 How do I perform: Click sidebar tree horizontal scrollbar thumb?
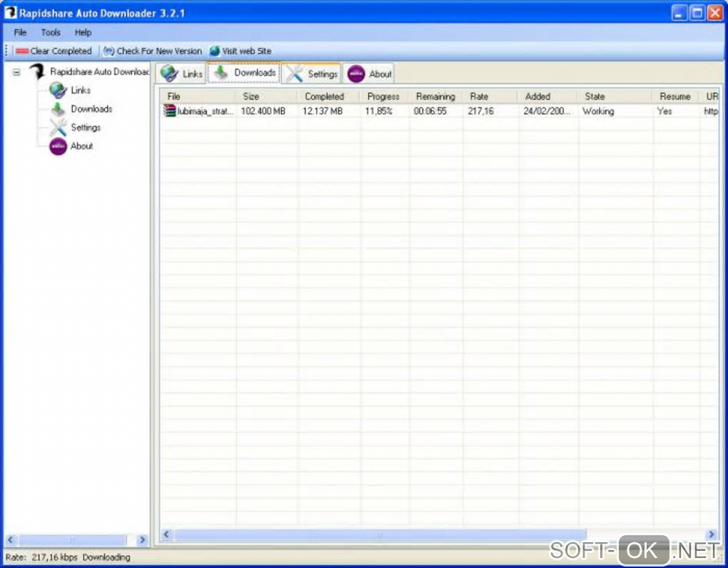pos(72,540)
